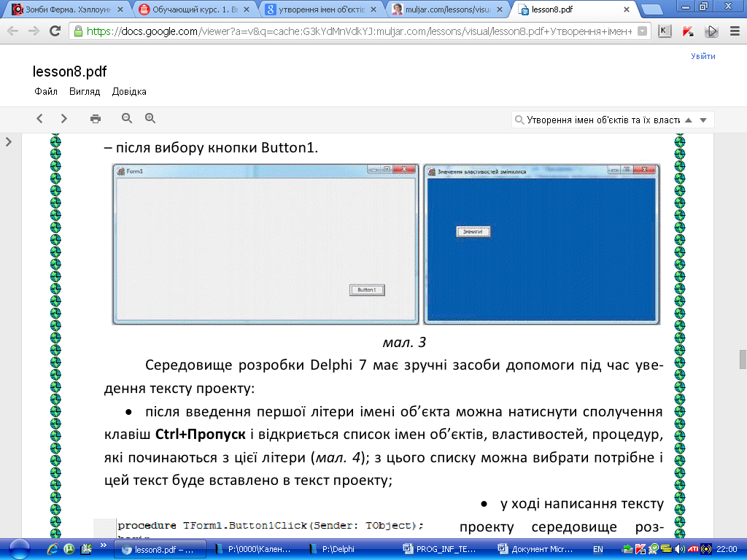
Task: Click the address bar URL field
Action: (360, 31)
